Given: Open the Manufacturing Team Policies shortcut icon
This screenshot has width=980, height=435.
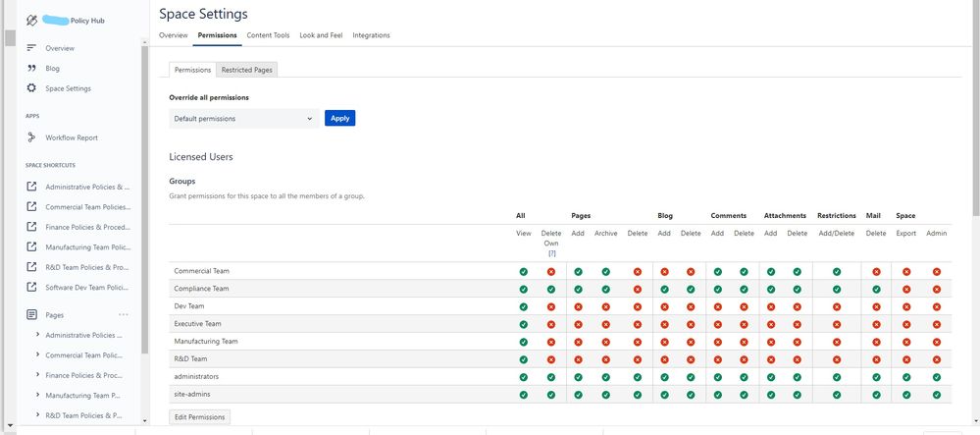Looking at the screenshot, I should click(x=31, y=247).
